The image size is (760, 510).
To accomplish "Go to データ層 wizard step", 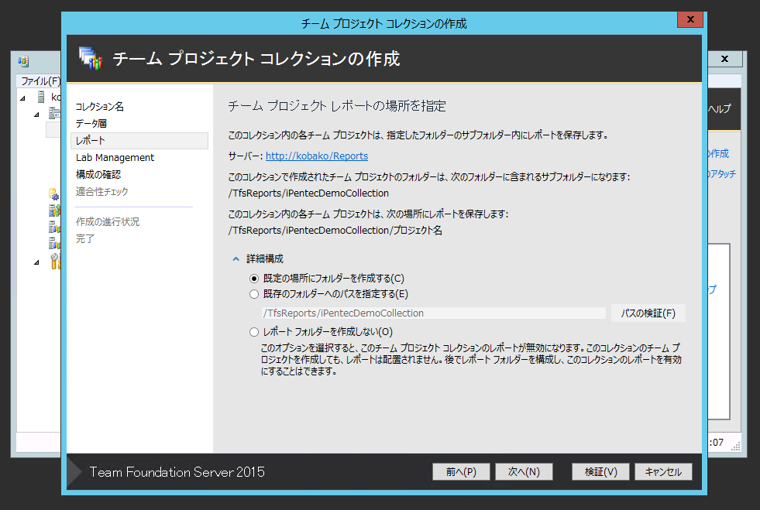I will 91,124.
